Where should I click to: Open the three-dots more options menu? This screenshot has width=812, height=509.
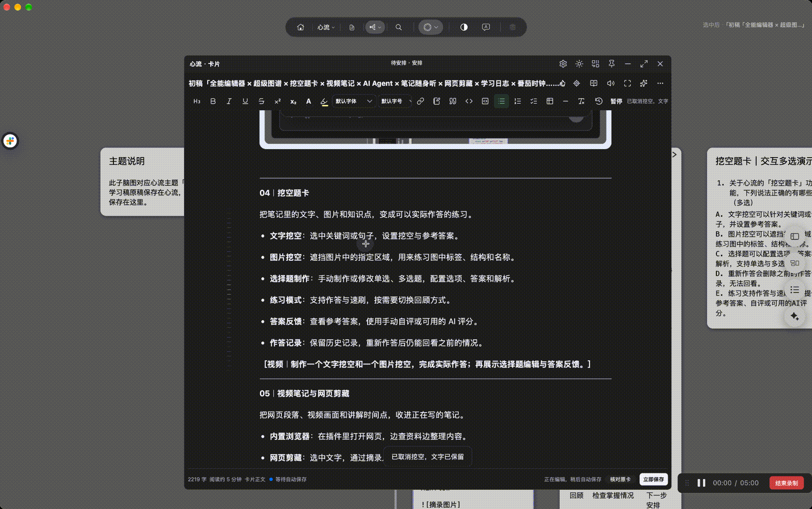coord(660,83)
